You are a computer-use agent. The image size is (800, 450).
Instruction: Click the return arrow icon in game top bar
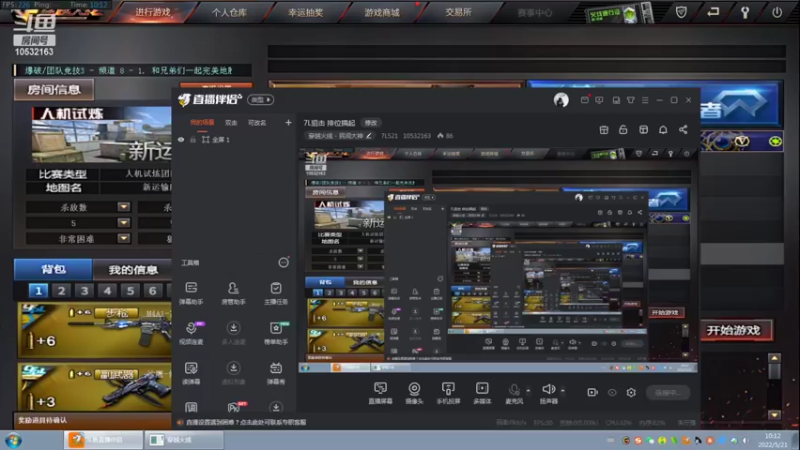(x=713, y=12)
